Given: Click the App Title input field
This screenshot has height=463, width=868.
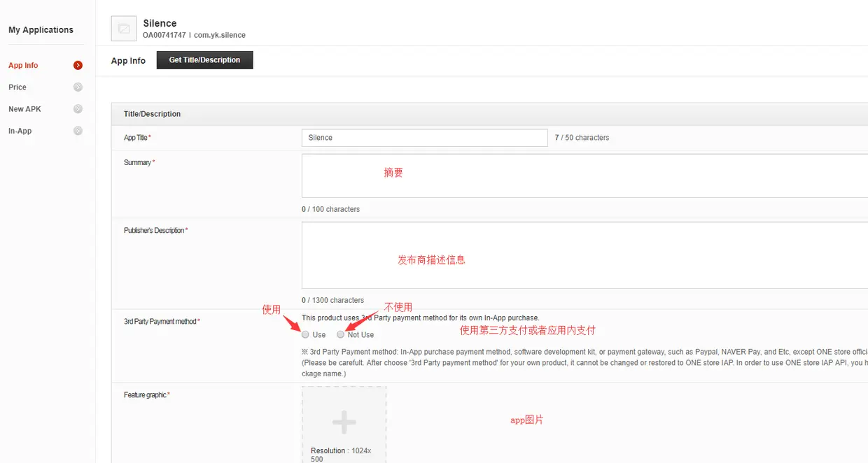Looking at the screenshot, I should [425, 138].
